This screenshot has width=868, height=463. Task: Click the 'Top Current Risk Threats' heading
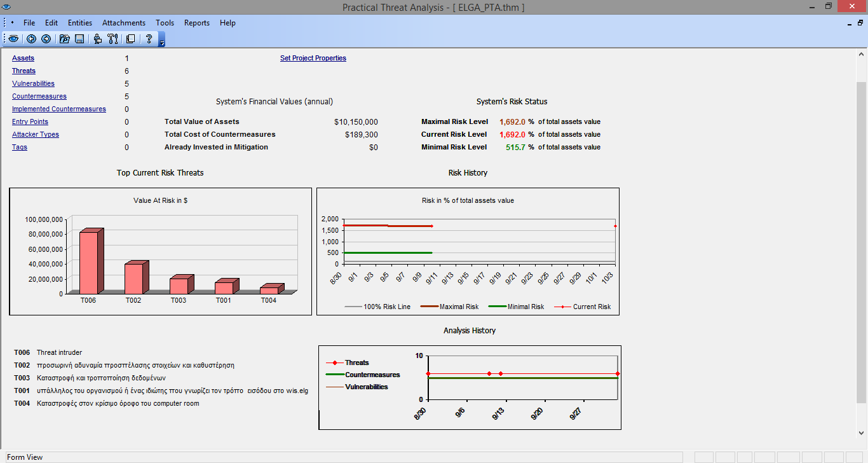pyautogui.click(x=160, y=172)
